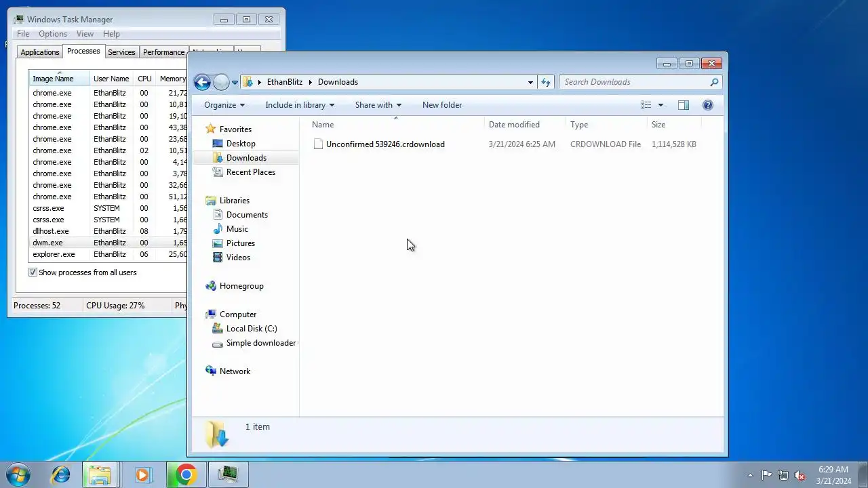The width and height of the screenshot is (868, 488).
Task: Select Computer in navigation pane
Action: [238, 314]
